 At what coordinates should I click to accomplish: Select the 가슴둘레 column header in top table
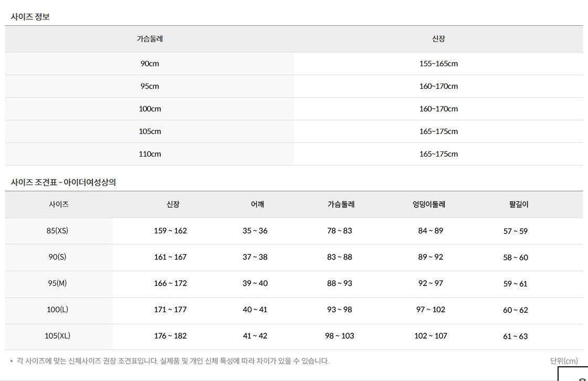coord(150,39)
